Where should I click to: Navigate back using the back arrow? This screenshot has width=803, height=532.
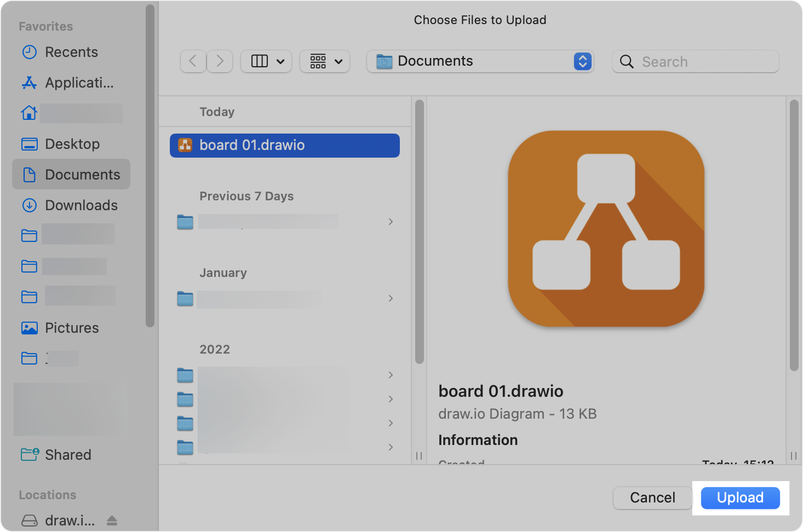coord(193,61)
